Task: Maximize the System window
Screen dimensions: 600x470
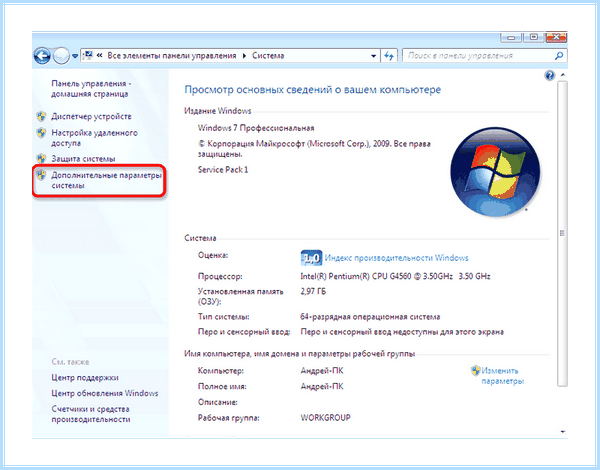Action: click(534, 37)
